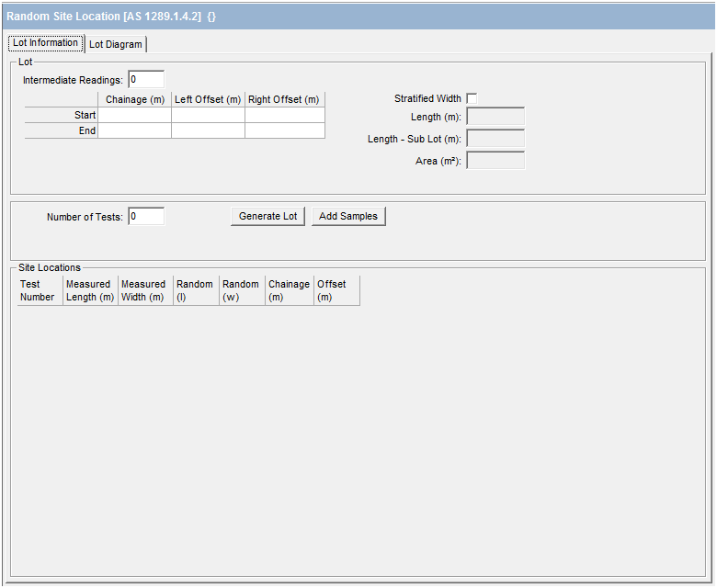Select the Start row Left Offset cell
This screenshot has width=717, height=588.
(208, 116)
